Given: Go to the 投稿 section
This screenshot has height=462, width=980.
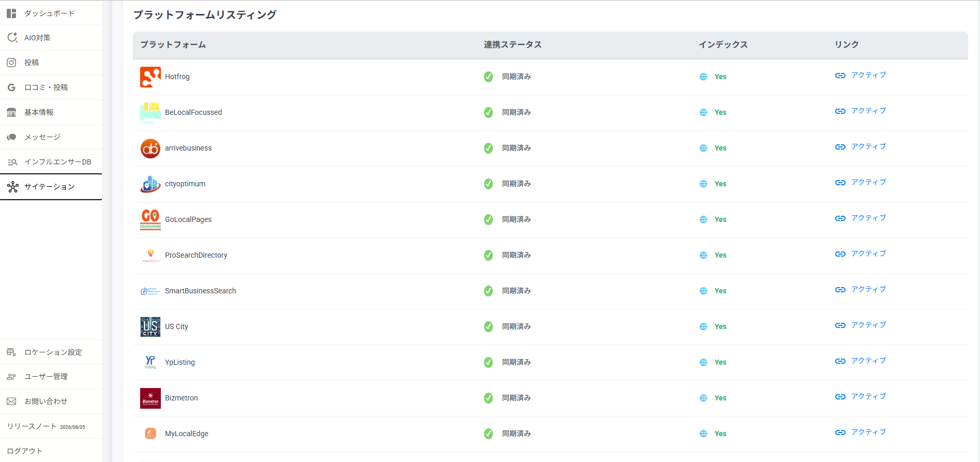Looking at the screenshot, I should click(51, 63).
